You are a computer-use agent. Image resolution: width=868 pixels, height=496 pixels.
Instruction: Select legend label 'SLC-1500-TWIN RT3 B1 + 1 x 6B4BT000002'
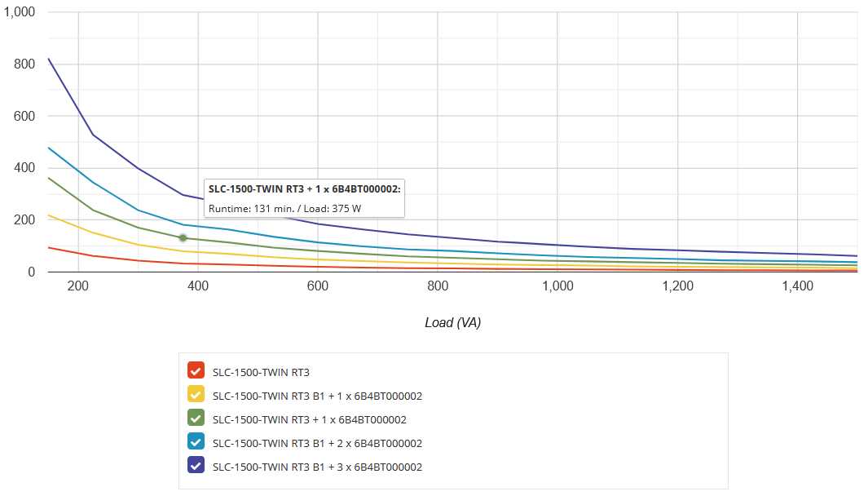316,396
